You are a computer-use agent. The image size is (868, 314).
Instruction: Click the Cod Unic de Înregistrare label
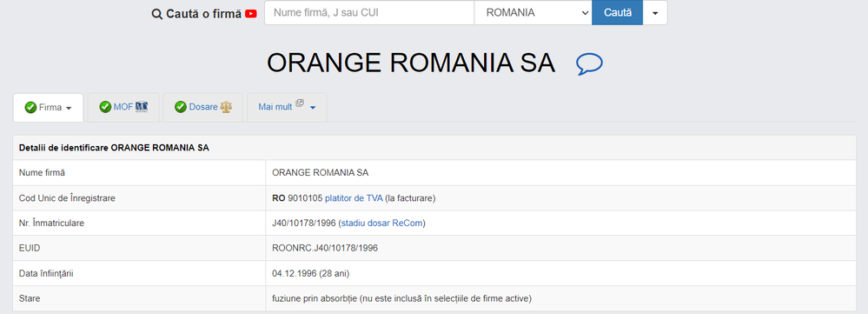67,197
